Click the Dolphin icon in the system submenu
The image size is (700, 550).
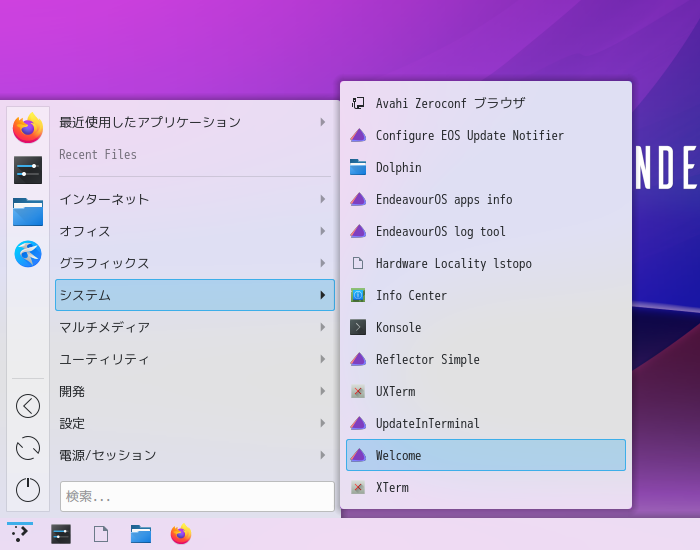click(x=358, y=167)
